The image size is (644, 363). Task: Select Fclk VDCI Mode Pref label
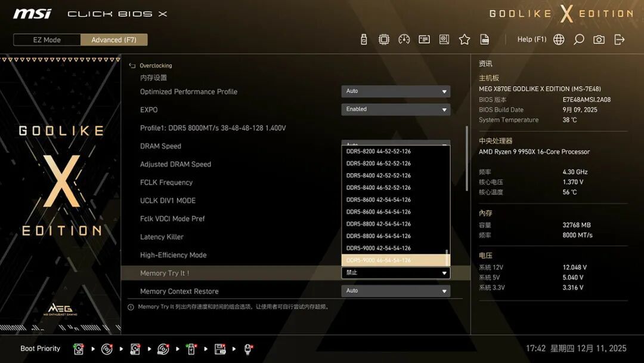pyautogui.click(x=172, y=219)
